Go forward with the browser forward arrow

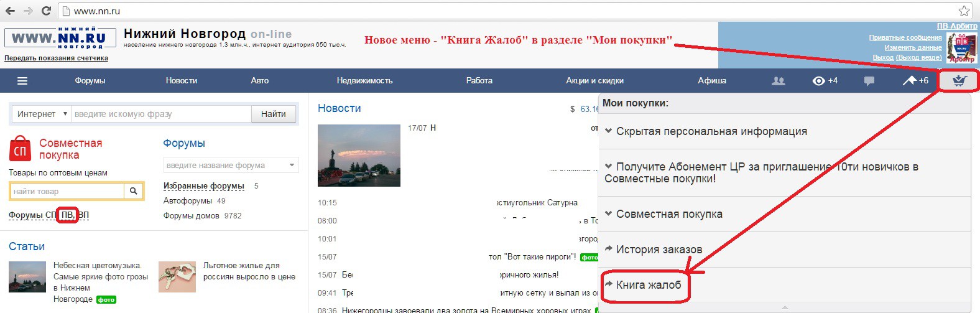pos(28,11)
